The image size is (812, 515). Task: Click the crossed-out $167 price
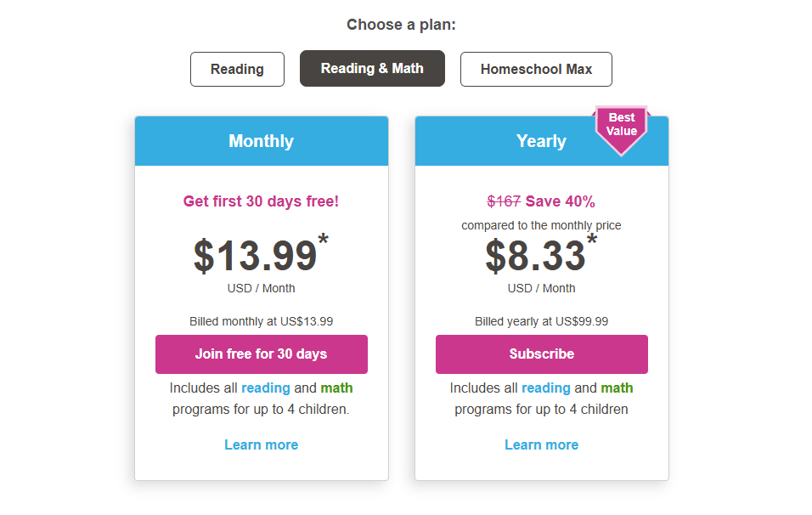(504, 201)
